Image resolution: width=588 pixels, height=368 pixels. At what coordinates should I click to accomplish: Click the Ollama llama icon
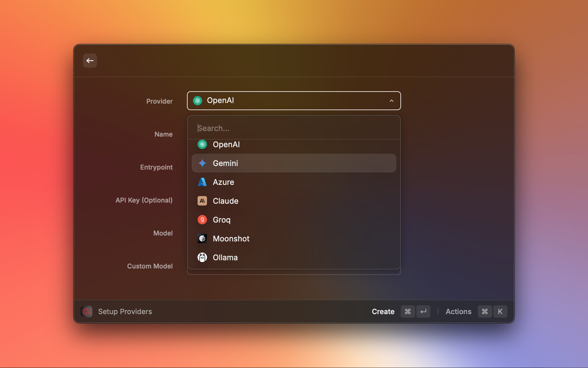(x=202, y=257)
